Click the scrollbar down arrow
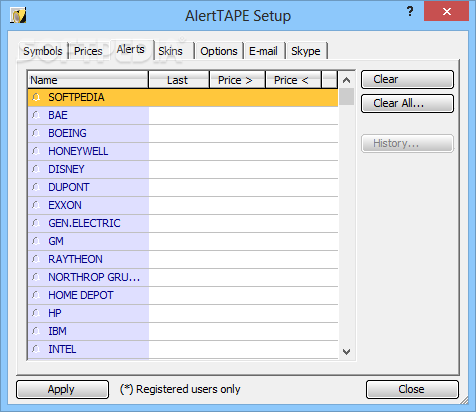The image size is (476, 412). 347,352
